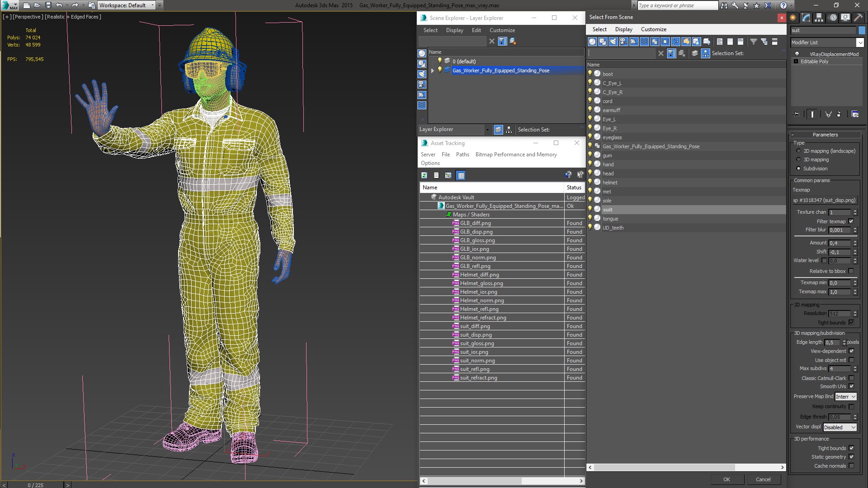868x488 pixels.
Task: Switch Asset Tracking to Table View icon
Action: (461, 175)
